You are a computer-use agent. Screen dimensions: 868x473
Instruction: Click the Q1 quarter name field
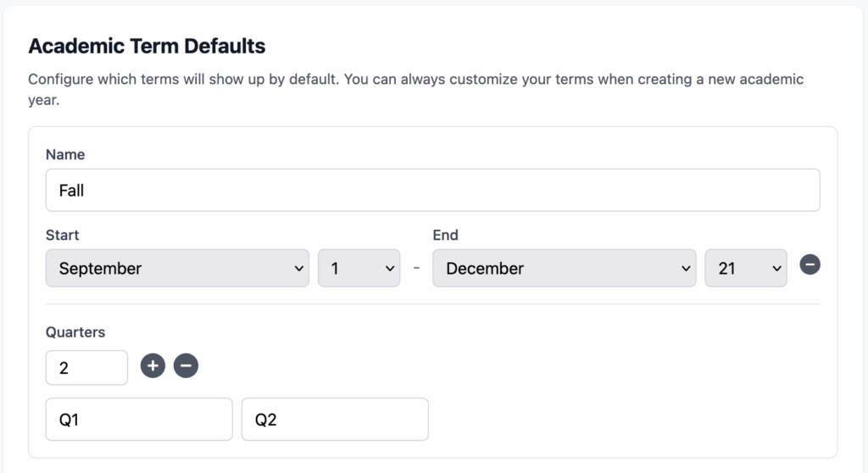point(139,420)
